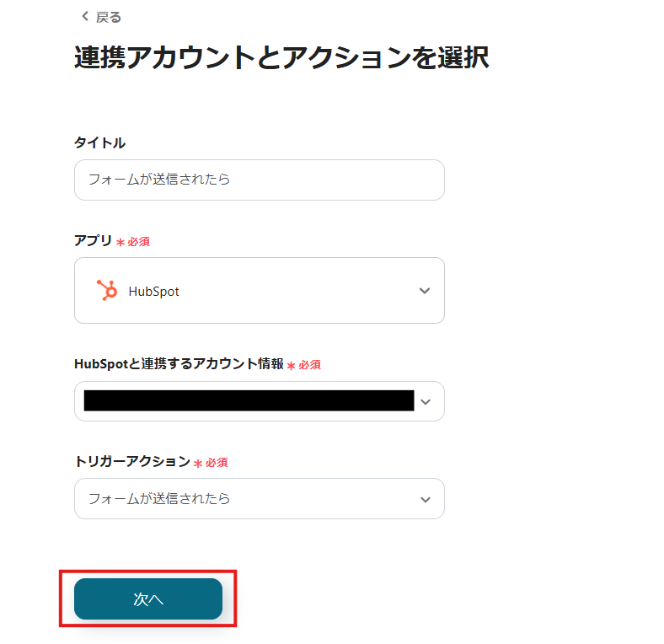Click the 必須 marker beside トリガーアクション
Viewport: 664px width, 644px height.
pos(217,463)
